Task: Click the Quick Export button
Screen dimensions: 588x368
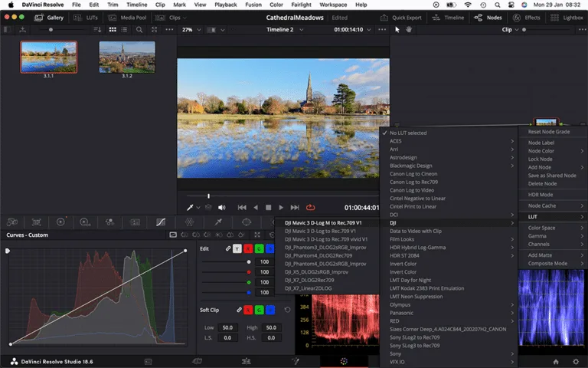Action: click(401, 18)
